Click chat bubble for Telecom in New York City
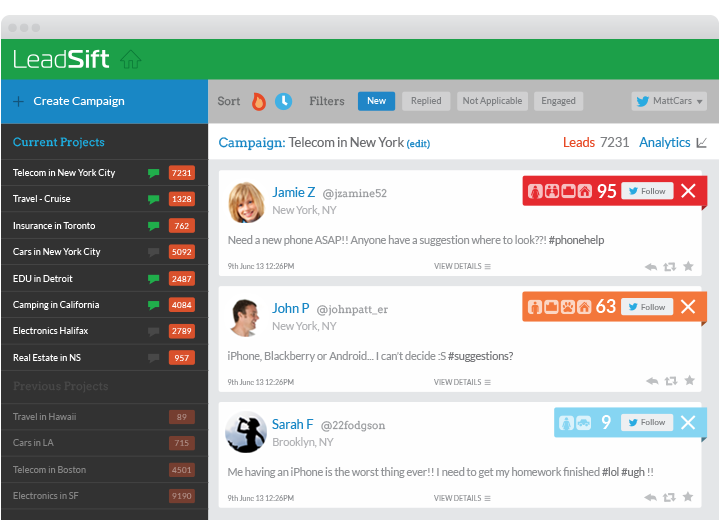Viewport: 720px width, 520px height. click(x=153, y=173)
